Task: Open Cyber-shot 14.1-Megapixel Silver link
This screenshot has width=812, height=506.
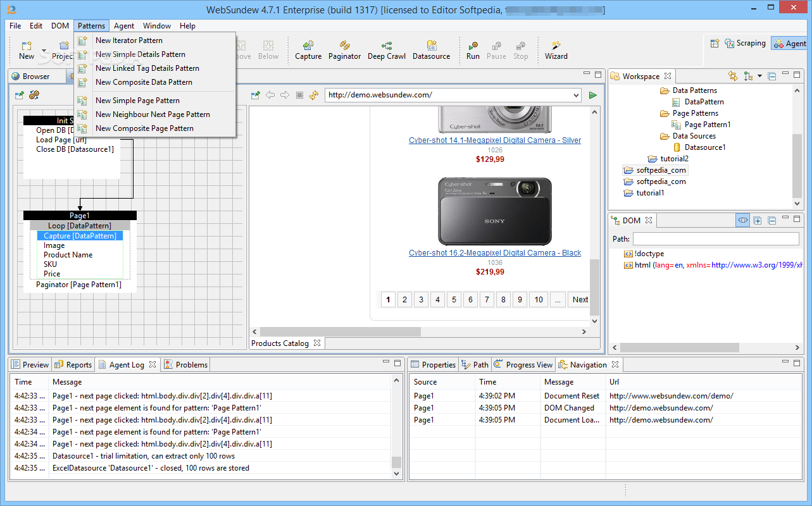Action: 495,140
